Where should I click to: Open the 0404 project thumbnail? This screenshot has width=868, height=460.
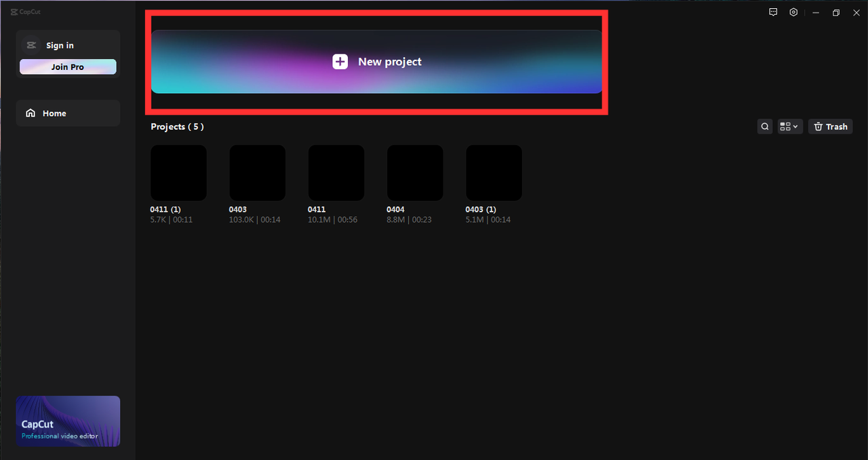pyautogui.click(x=415, y=172)
